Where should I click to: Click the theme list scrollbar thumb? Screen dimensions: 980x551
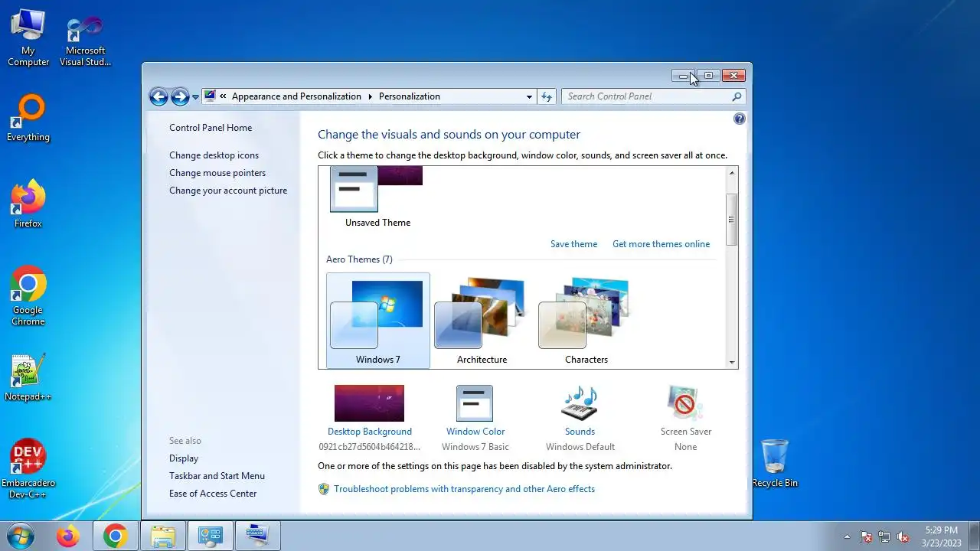(x=732, y=220)
